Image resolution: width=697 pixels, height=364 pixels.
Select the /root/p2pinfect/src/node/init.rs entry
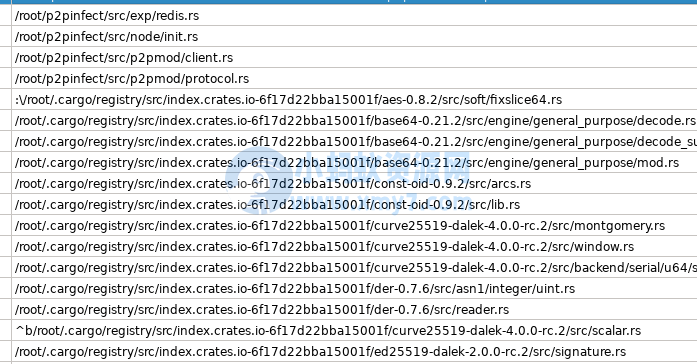tap(354, 36)
